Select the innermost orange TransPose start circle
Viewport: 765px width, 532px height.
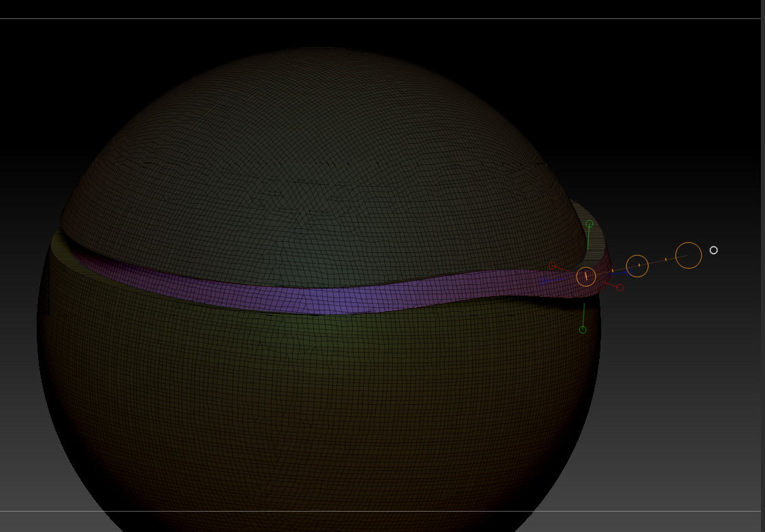click(x=586, y=277)
